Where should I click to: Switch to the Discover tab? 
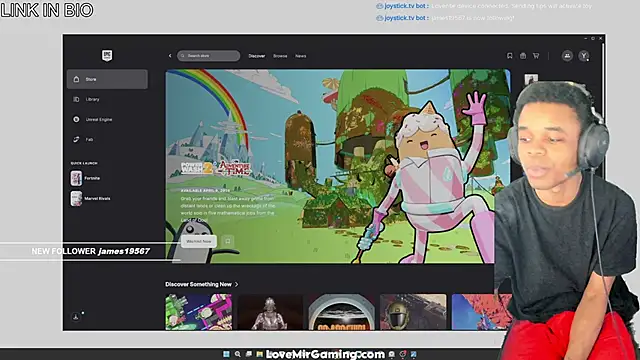pyautogui.click(x=257, y=56)
